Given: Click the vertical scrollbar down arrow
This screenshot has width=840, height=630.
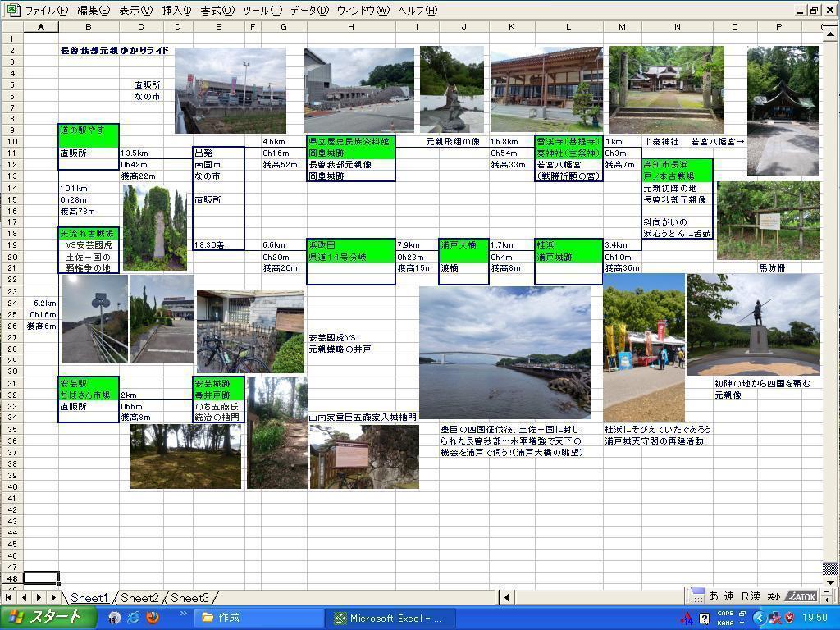Looking at the screenshot, I should point(829,582).
